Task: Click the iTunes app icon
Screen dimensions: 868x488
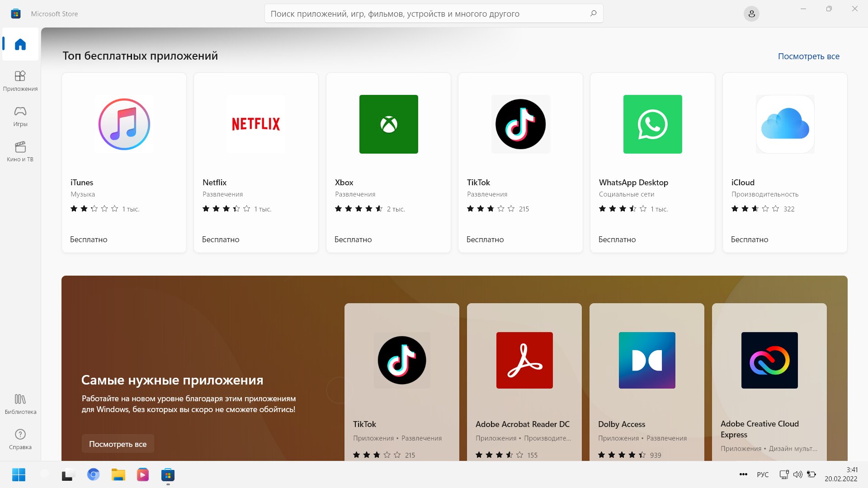Action: click(x=124, y=124)
